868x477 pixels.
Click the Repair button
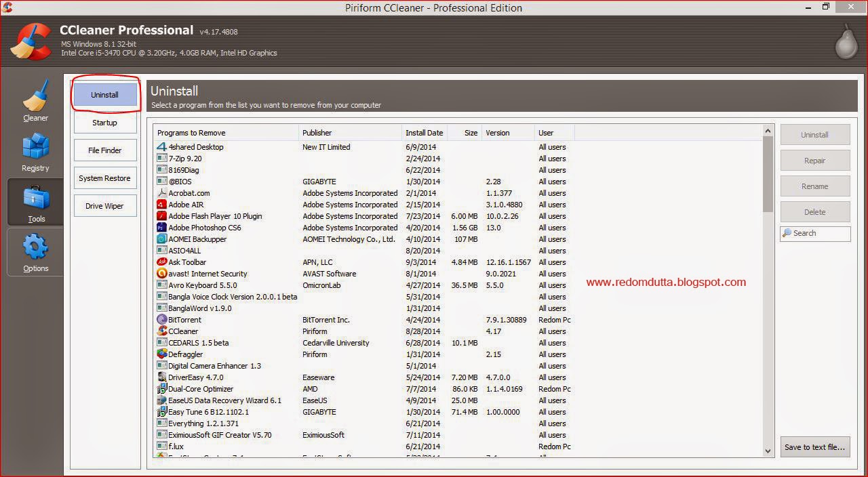(x=815, y=161)
